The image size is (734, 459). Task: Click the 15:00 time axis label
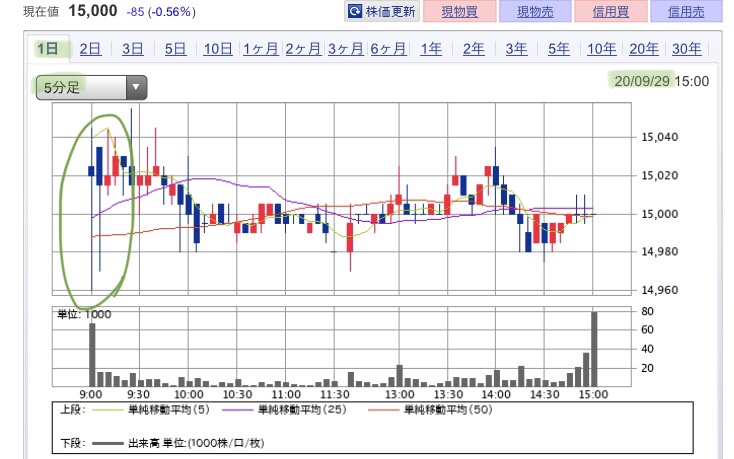coord(593,394)
